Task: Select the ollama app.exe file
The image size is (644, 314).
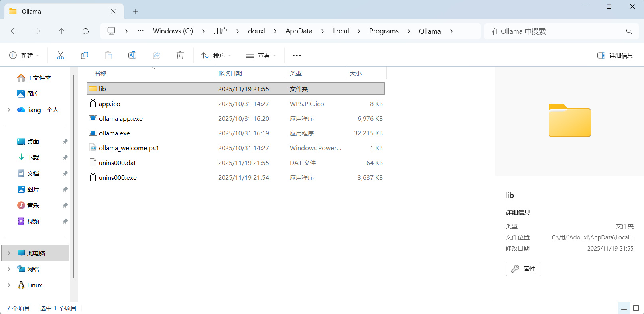Action: 236,118
